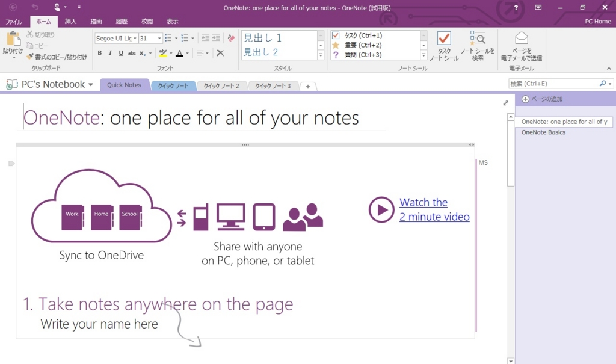Switch to the History (履歴) tab

(x=122, y=21)
